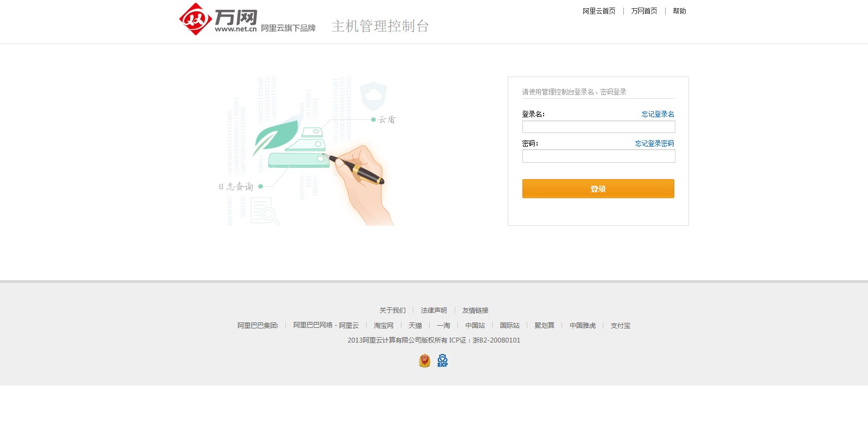Focus the 密码 password input field
The image size is (868, 437).
[x=598, y=156]
